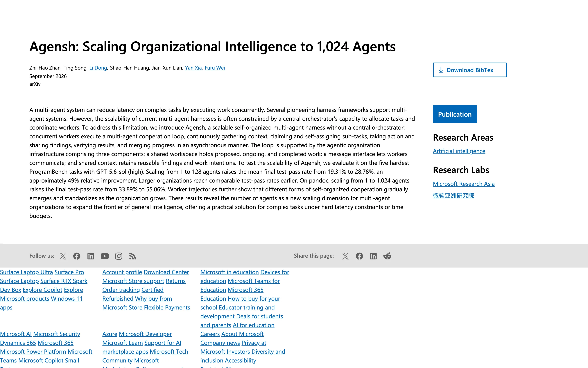Image resolution: width=588 pixels, height=368 pixels.
Task: Open author Furu Wei's profile link
Action: pyautogui.click(x=215, y=68)
